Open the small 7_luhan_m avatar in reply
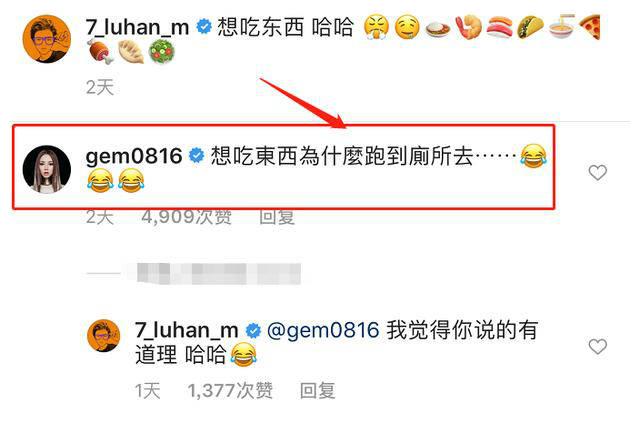640x424 pixels. tap(104, 335)
